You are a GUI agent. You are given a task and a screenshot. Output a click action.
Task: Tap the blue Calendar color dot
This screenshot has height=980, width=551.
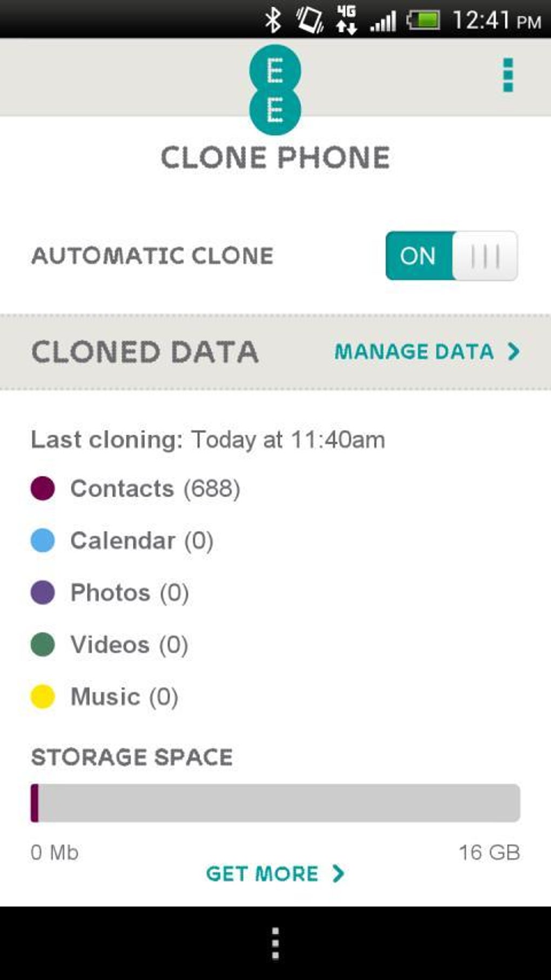pyautogui.click(x=43, y=540)
